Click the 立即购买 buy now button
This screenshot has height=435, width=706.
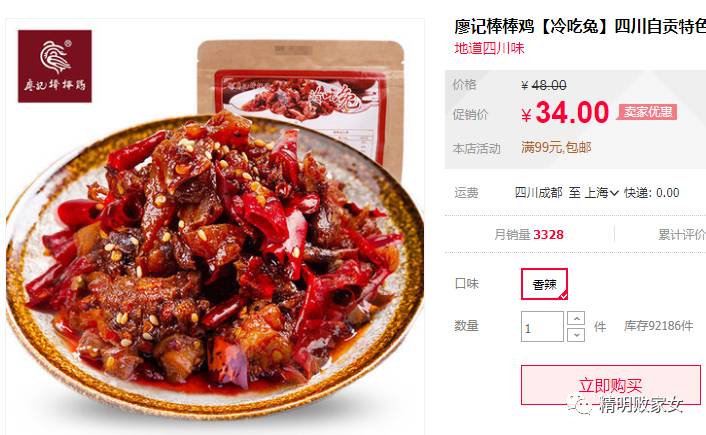click(611, 385)
